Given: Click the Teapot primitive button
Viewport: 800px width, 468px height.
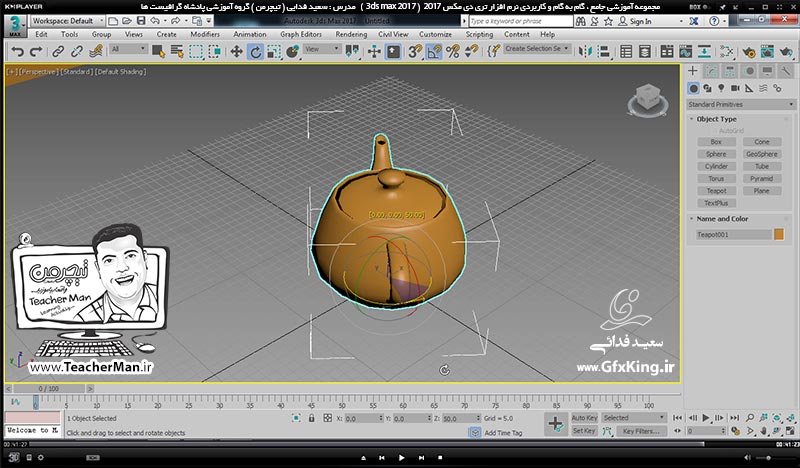Looking at the screenshot, I should [x=716, y=191].
